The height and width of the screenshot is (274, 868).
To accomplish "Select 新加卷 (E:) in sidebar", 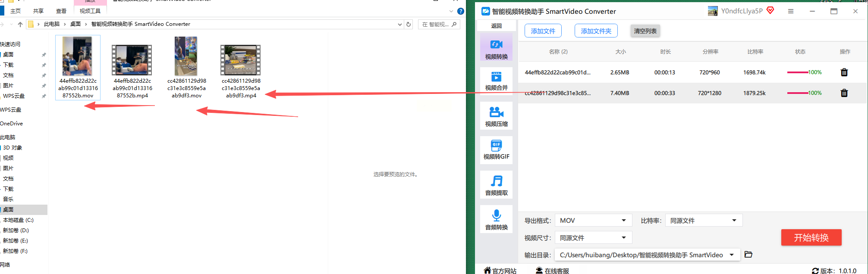I will pos(15,241).
